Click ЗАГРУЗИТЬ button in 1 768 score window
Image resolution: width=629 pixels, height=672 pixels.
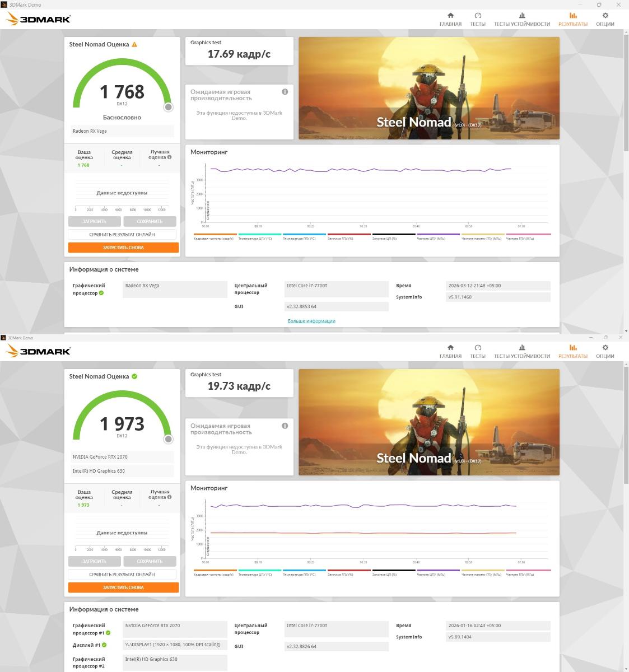94,221
